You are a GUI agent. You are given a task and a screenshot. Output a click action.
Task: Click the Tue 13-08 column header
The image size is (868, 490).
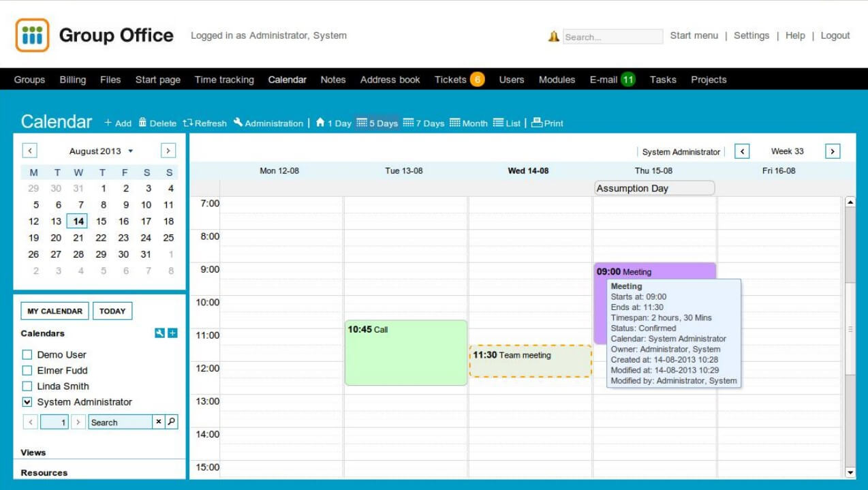click(x=404, y=170)
